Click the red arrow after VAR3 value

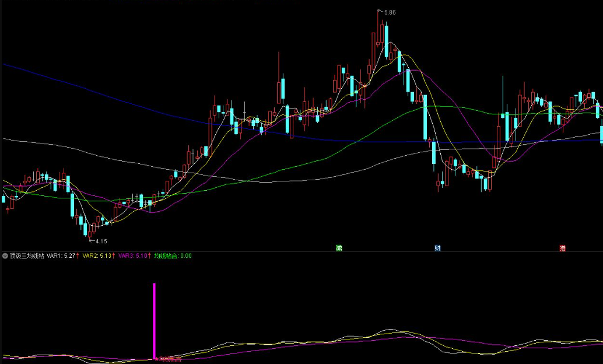click(x=150, y=256)
